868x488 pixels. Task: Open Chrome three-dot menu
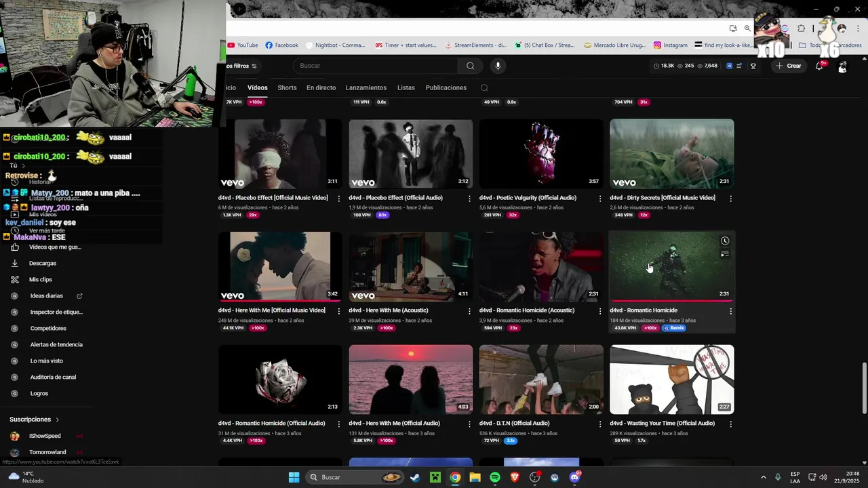(x=857, y=28)
